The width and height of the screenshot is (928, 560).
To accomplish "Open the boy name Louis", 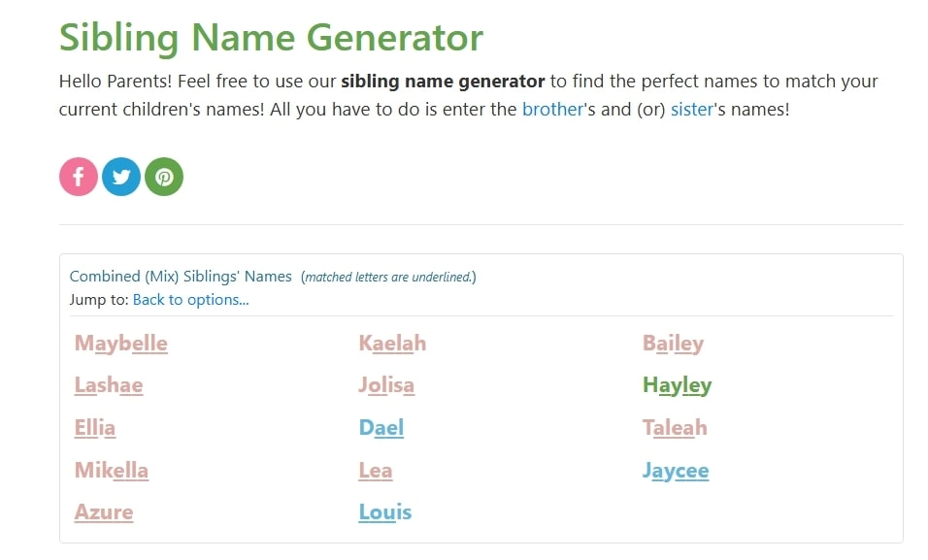I will coord(384,512).
